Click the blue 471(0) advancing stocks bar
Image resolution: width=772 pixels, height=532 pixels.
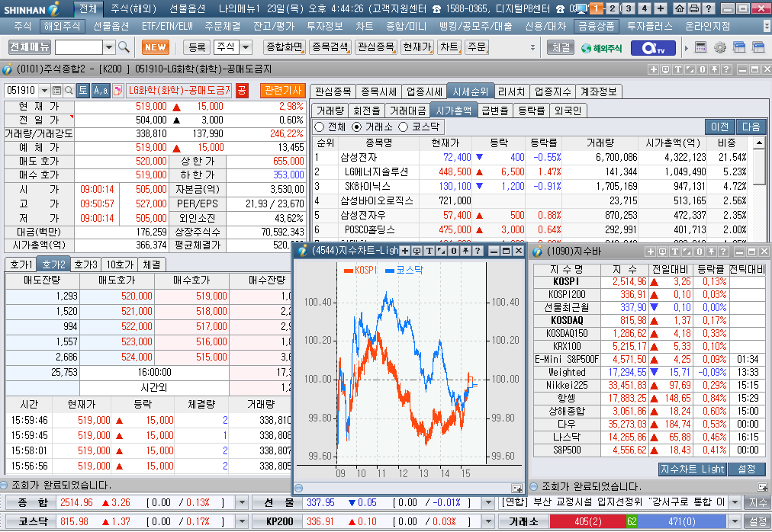tap(682, 521)
